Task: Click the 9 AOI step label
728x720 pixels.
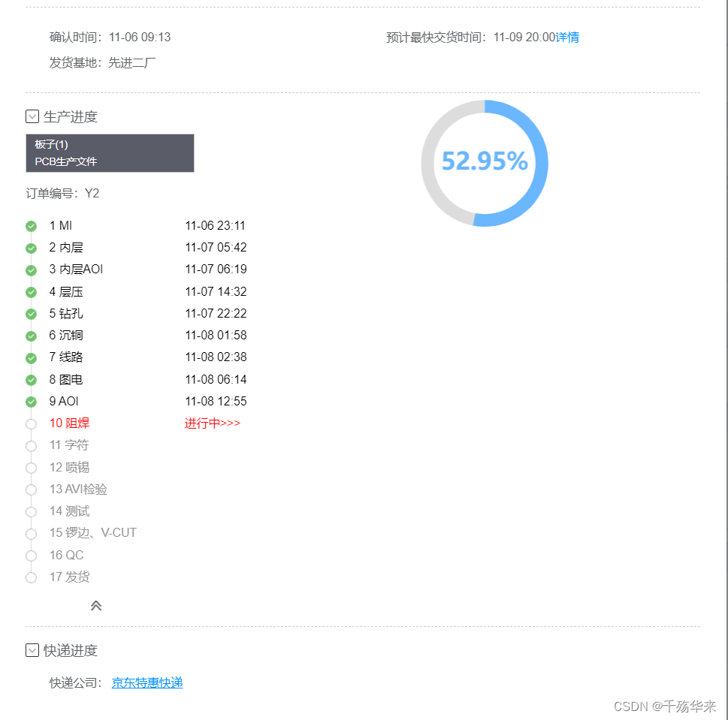Action: coord(64,401)
